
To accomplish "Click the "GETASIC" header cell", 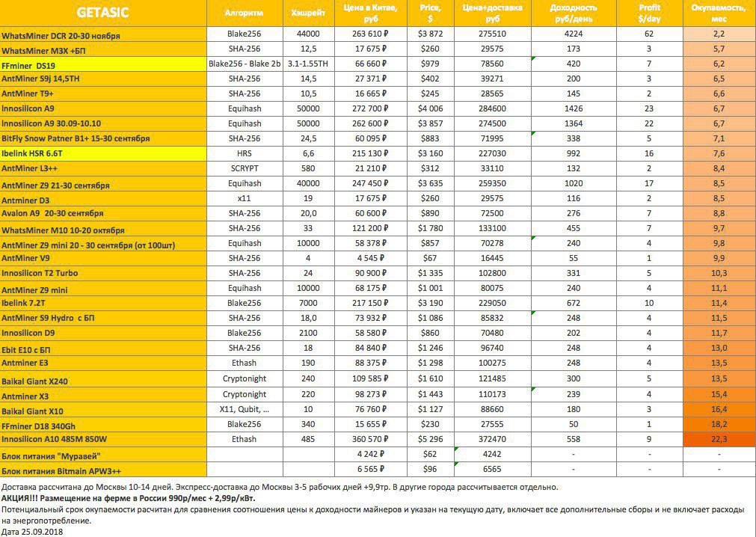I will [x=103, y=13].
